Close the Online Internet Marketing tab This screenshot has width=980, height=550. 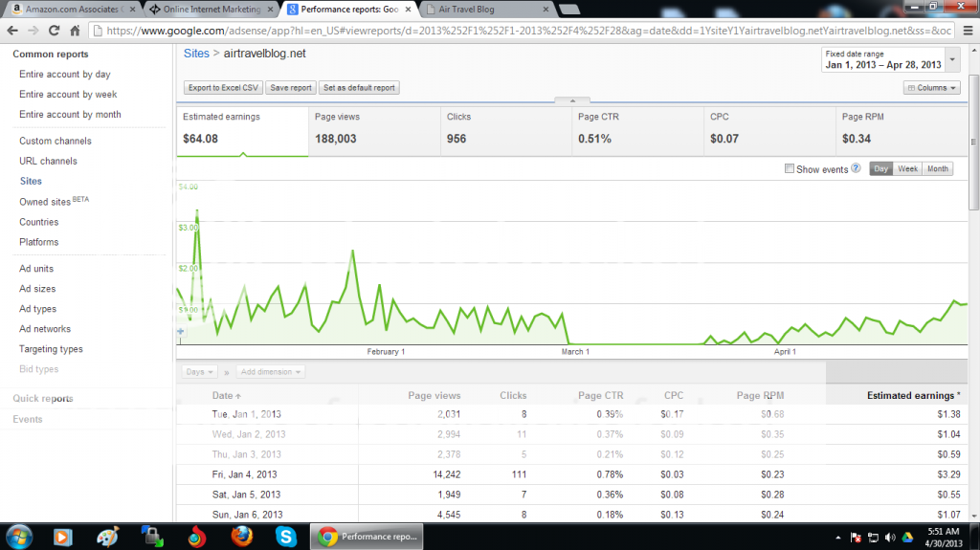pos(271,10)
